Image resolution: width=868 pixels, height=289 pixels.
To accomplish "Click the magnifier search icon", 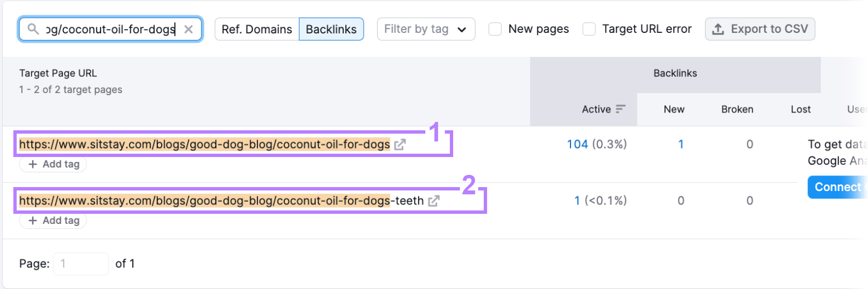I will coord(33,30).
